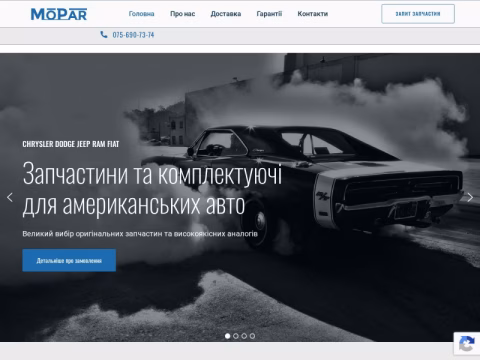Click the phone handset icon
This screenshot has height=360, width=480.
click(x=104, y=34)
